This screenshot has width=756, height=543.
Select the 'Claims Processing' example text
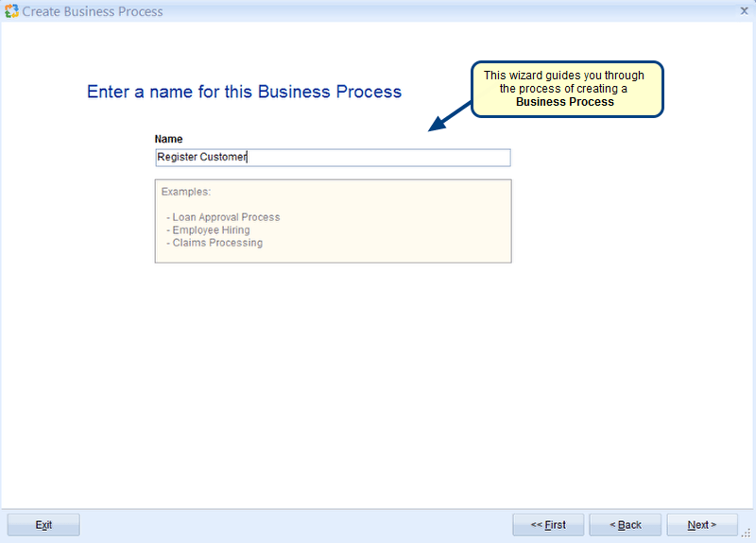[x=216, y=243]
